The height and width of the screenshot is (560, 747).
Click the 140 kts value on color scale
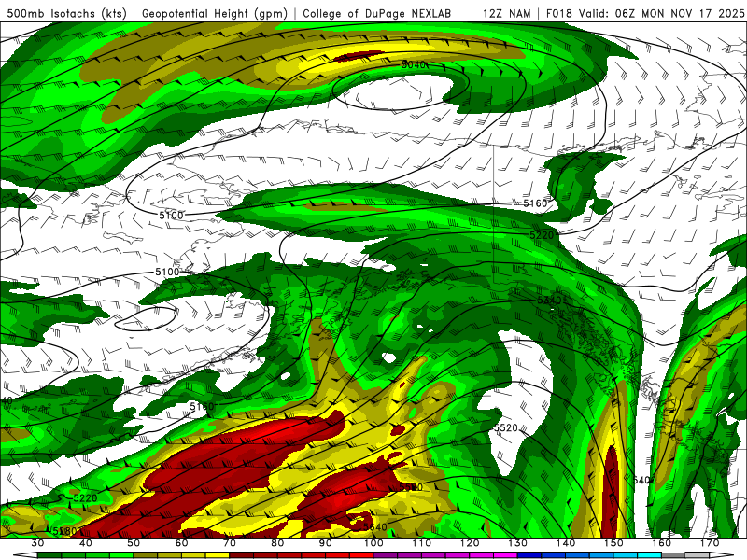click(566, 543)
